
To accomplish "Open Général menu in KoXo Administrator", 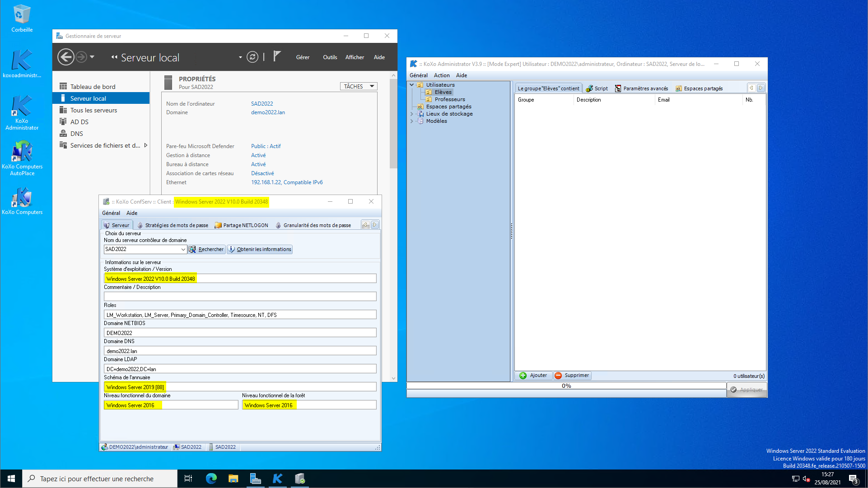I will pos(419,75).
